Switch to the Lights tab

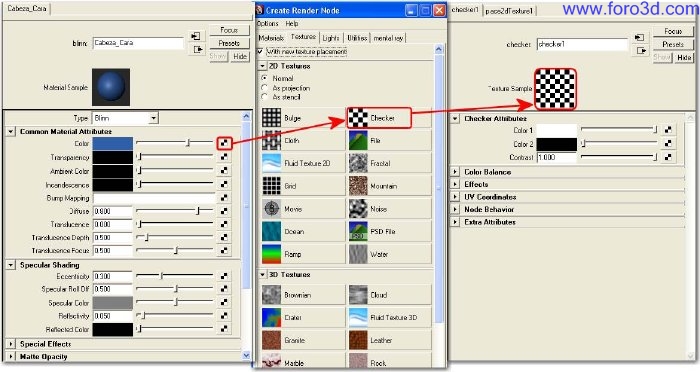tap(331, 38)
